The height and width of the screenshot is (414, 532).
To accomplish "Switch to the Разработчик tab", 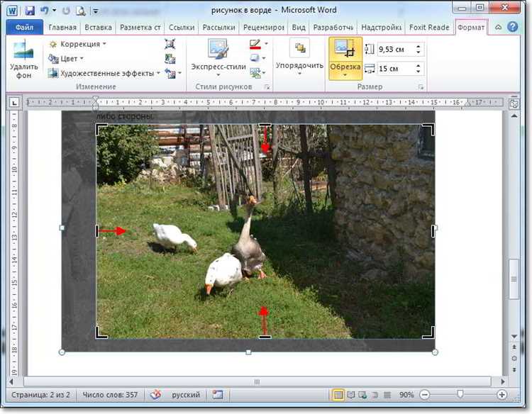I will [333, 28].
